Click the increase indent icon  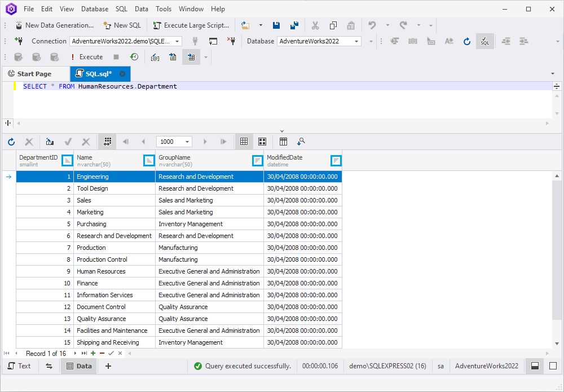pos(524,41)
